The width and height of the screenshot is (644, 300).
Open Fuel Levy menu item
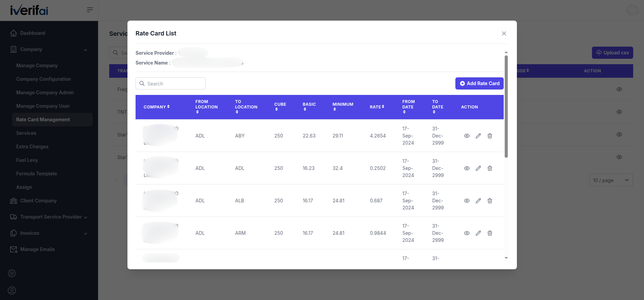coord(27,160)
